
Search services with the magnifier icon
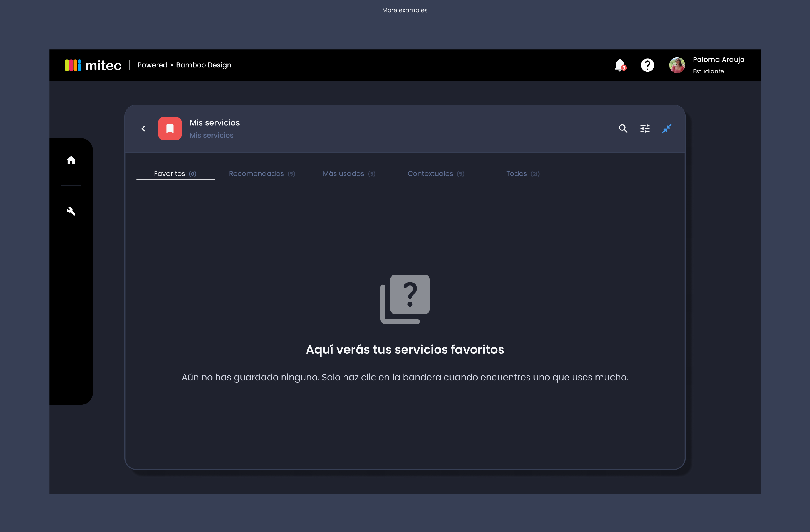tap(623, 129)
